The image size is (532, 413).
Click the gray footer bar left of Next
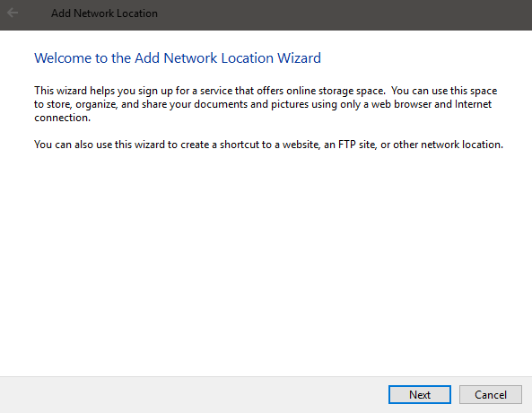coord(194,395)
